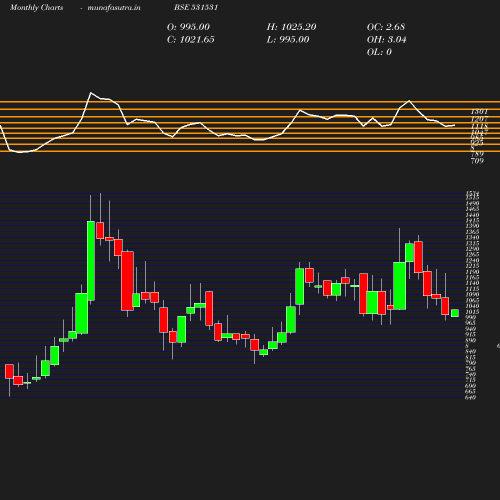The height and width of the screenshot is (500, 500).
Task: Click the 'OL: 0' reading
Action: [379, 52]
